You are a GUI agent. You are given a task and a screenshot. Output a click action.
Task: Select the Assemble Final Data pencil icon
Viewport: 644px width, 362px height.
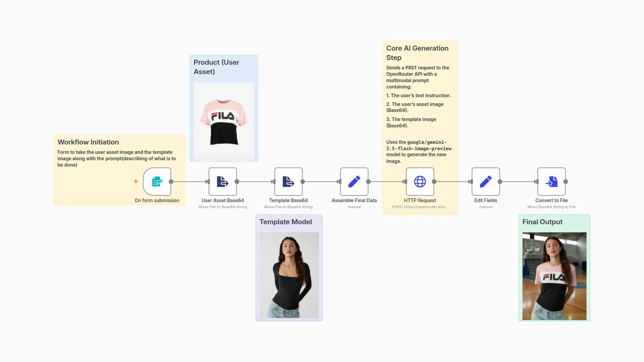(x=354, y=181)
